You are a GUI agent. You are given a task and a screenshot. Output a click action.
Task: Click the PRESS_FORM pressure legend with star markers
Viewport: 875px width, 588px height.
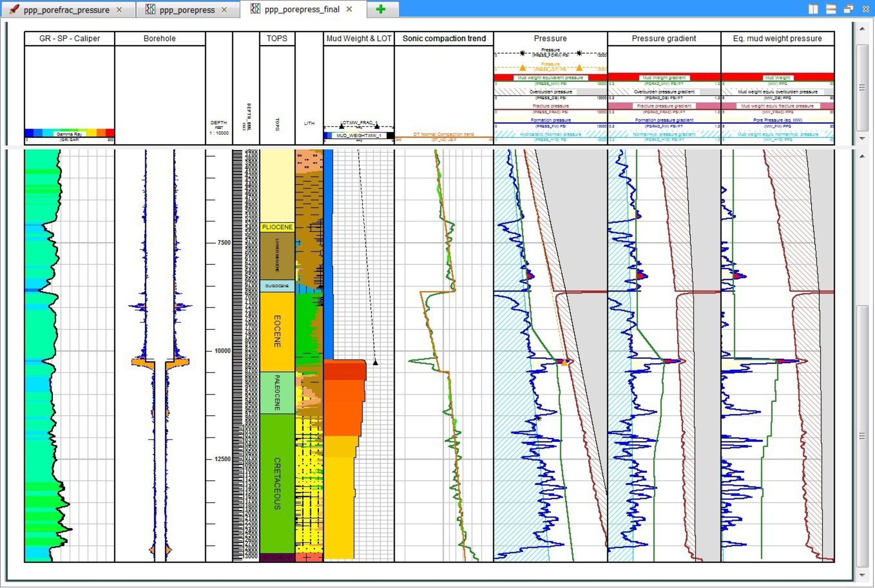coord(550,52)
